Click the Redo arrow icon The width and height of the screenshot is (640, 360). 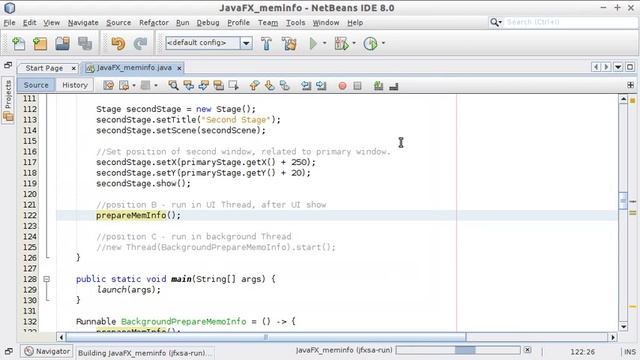pyautogui.click(x=140, y=43)
